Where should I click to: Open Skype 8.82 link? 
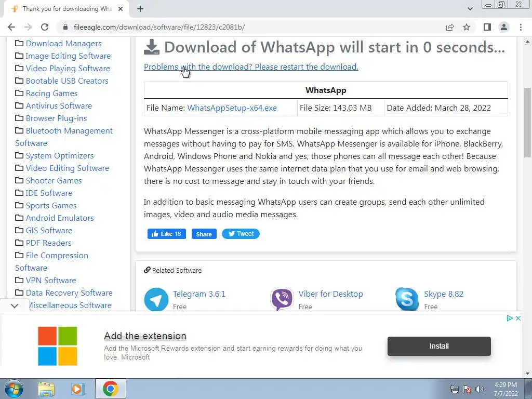pyautogui.click(x=444, y=294)
